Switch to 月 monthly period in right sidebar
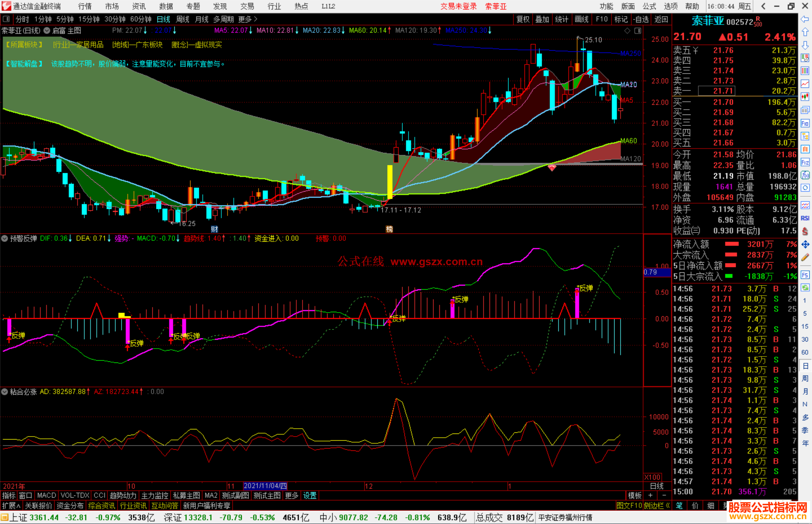 tap(805, 391)
